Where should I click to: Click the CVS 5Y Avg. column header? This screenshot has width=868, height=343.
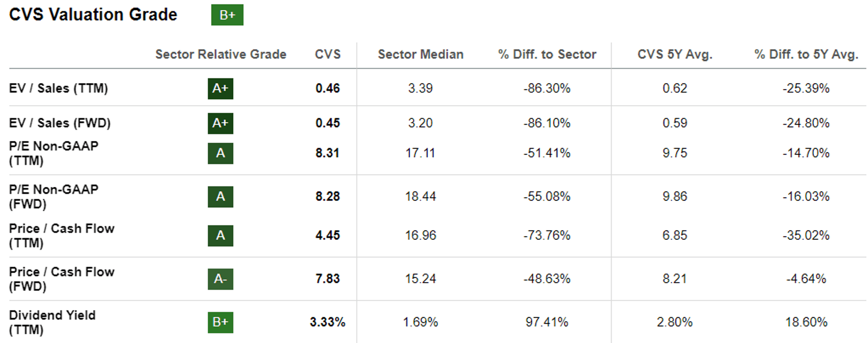[675, 55]
